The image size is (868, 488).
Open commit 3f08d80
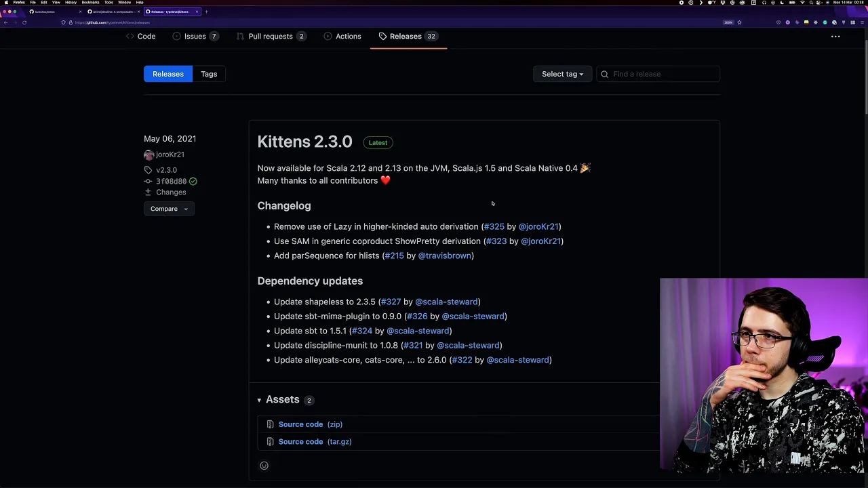point(171,181)
